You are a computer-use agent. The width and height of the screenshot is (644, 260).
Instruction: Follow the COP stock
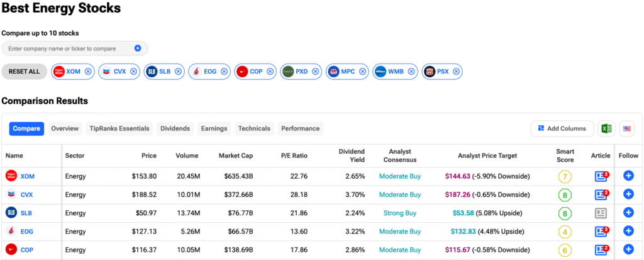coord(628,249)
